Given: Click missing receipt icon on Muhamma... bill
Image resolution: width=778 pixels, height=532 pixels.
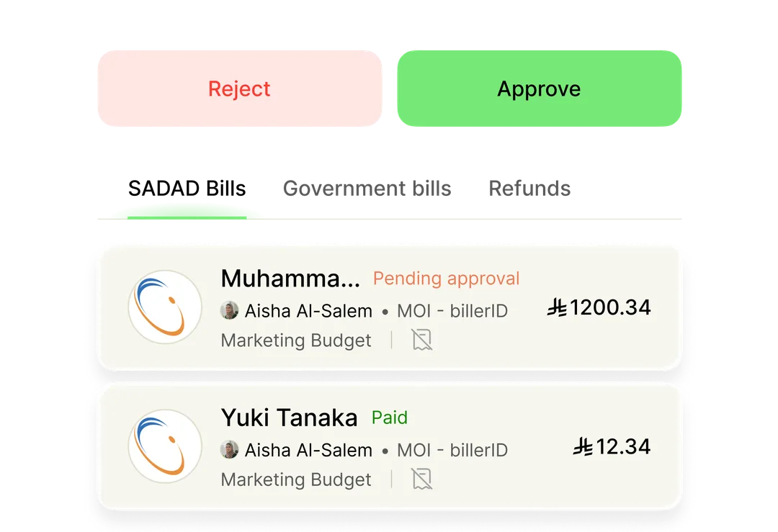Looking at the screenshot, I should (x=421, y=340).
